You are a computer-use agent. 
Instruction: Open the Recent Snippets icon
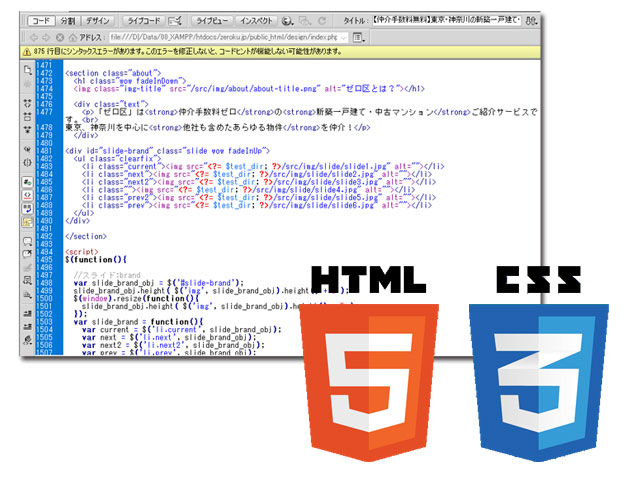(x=27, y=280)
